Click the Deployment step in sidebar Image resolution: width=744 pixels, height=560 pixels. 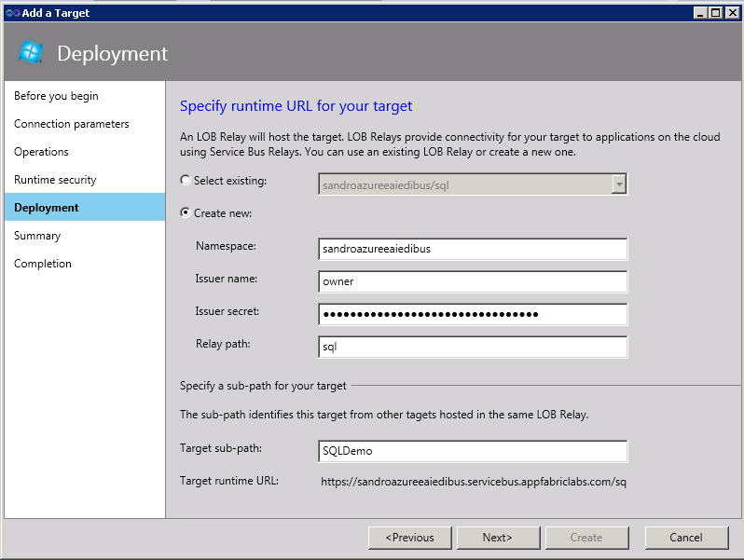point(47,208)
